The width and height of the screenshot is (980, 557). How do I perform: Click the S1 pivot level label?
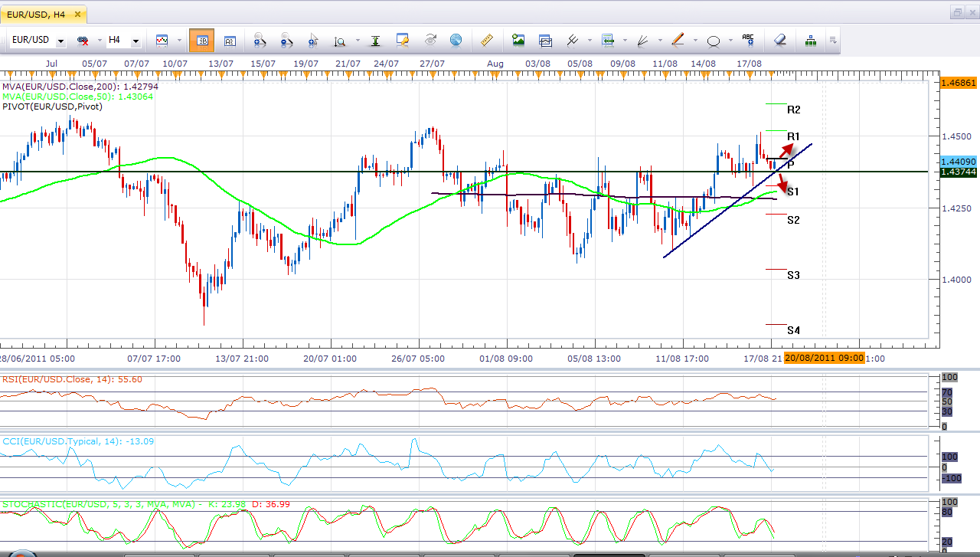[794, 192]
